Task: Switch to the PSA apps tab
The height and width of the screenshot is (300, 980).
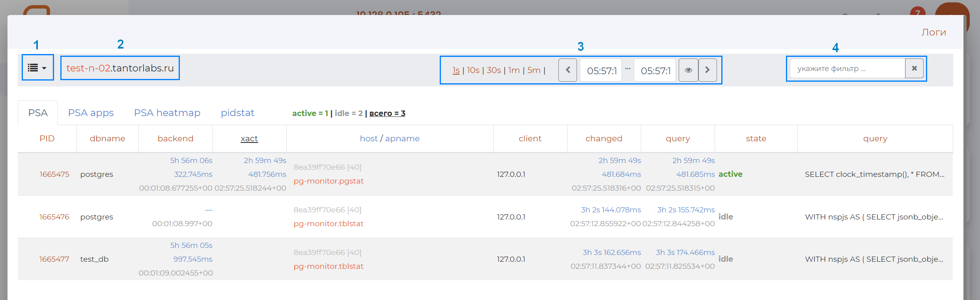Action: 91,113
